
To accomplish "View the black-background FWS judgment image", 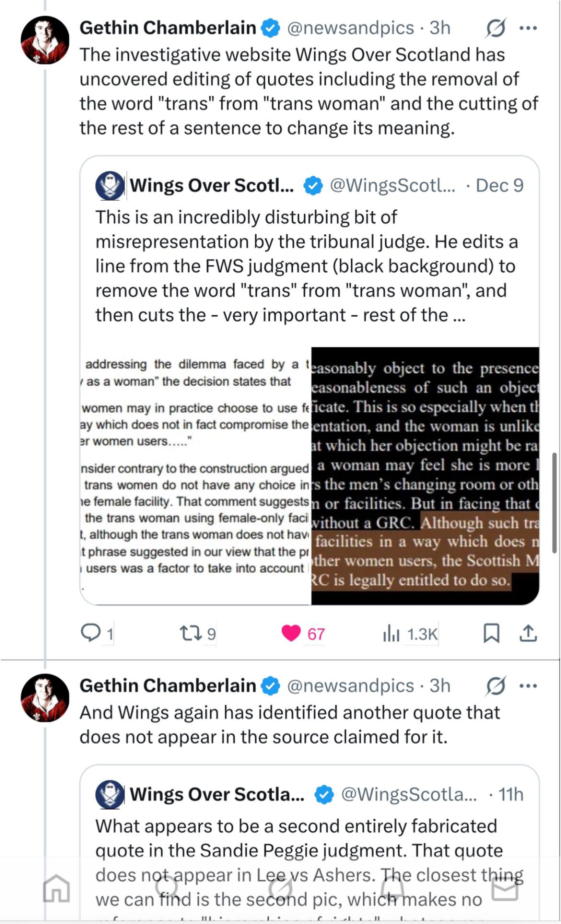I will 425,476.
